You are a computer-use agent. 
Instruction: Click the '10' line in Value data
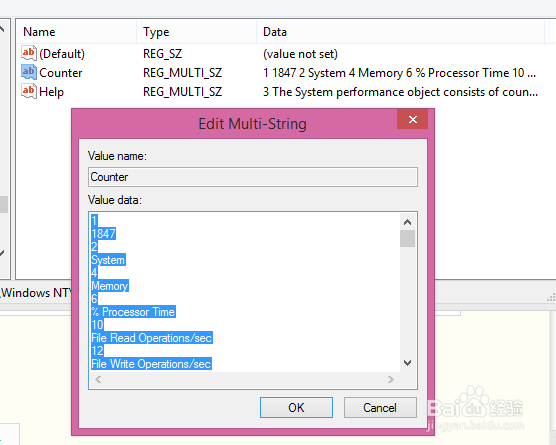point(97,325)
